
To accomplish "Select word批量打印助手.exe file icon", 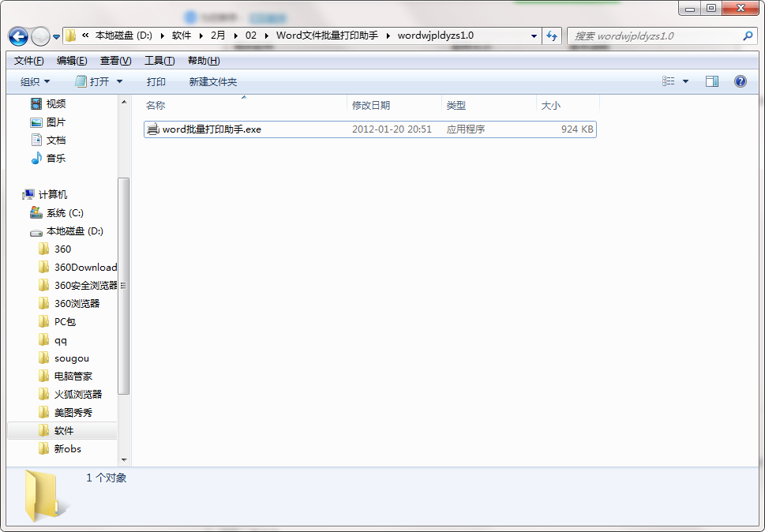I will (x=153, y=129).
